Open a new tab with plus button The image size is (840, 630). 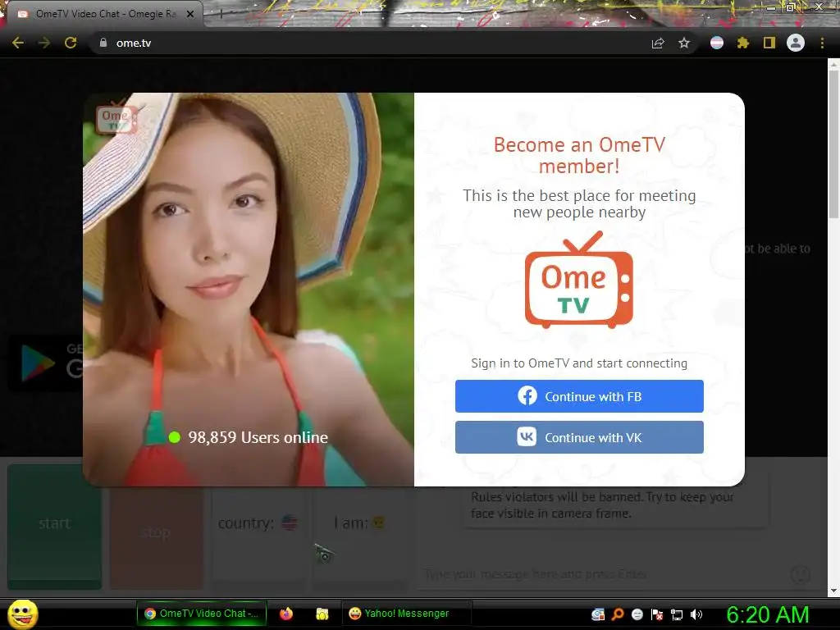[220, 15]
